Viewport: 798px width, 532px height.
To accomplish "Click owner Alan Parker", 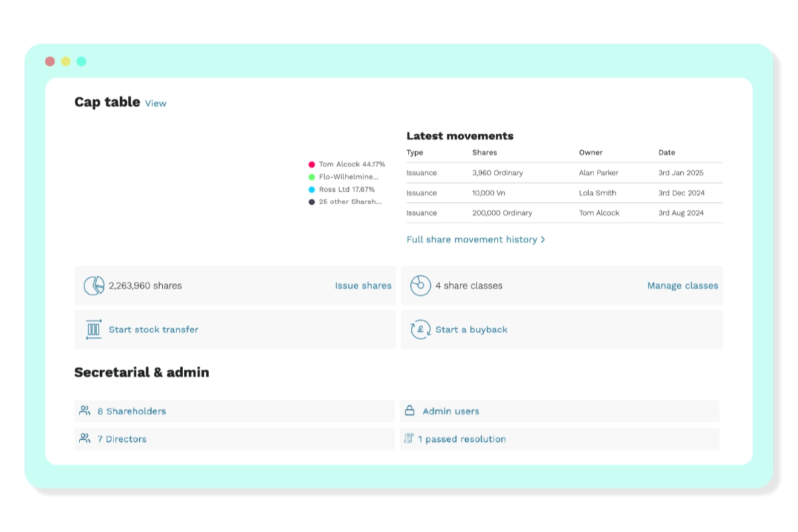I will click(598, 173).
